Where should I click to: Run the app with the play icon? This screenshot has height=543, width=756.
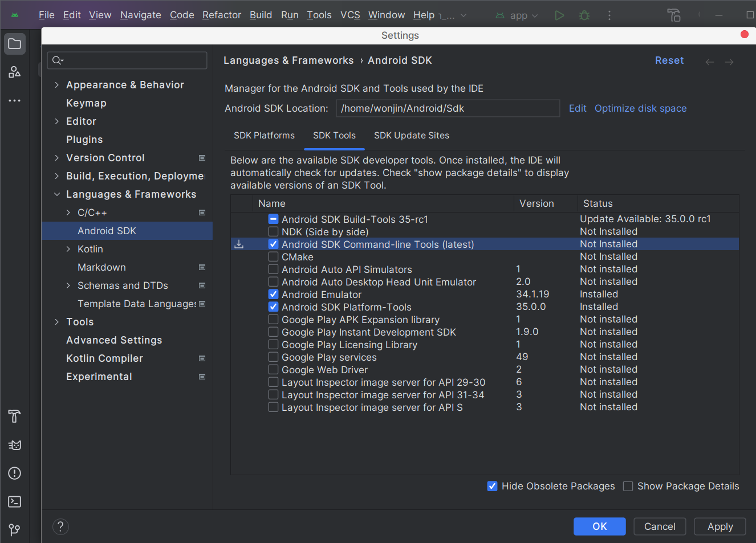click(559, 15)
